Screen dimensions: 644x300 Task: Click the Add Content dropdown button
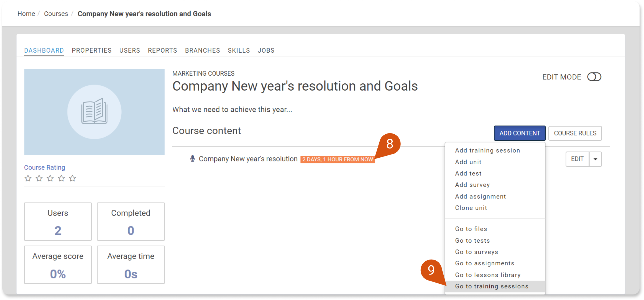click(520, 133)
